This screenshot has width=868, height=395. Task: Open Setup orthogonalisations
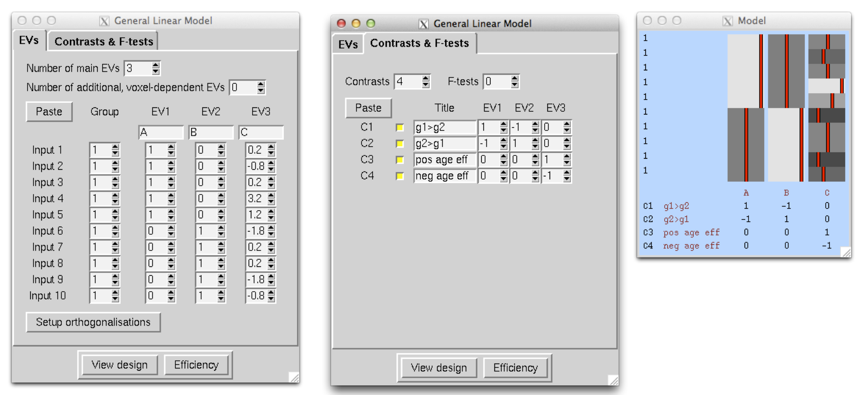pyautogui.click(x=93, y=321)
